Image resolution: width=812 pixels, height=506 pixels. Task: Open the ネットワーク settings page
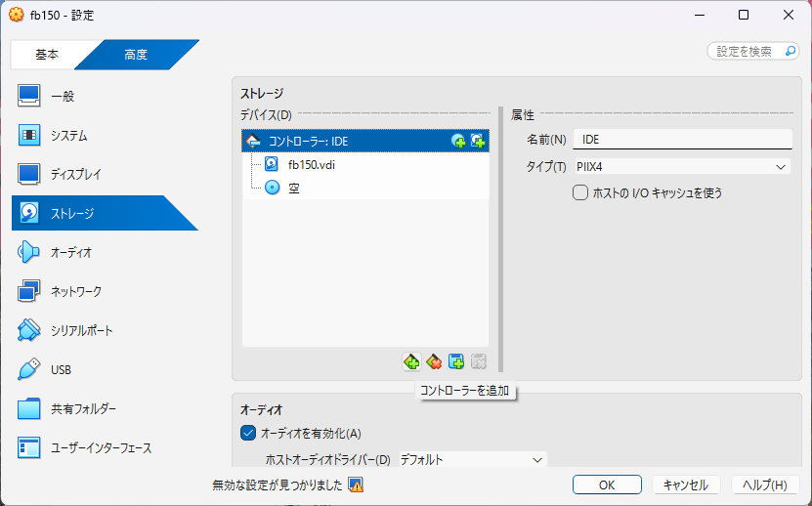tap(104, 291)
